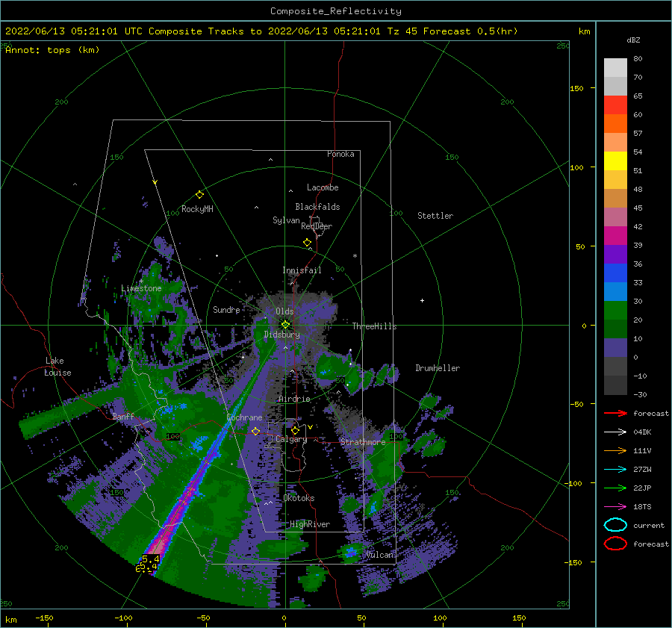Click the 65 dBZ red swatch
Viewport: 672px width, 628px height.
(x=615, y=105)
